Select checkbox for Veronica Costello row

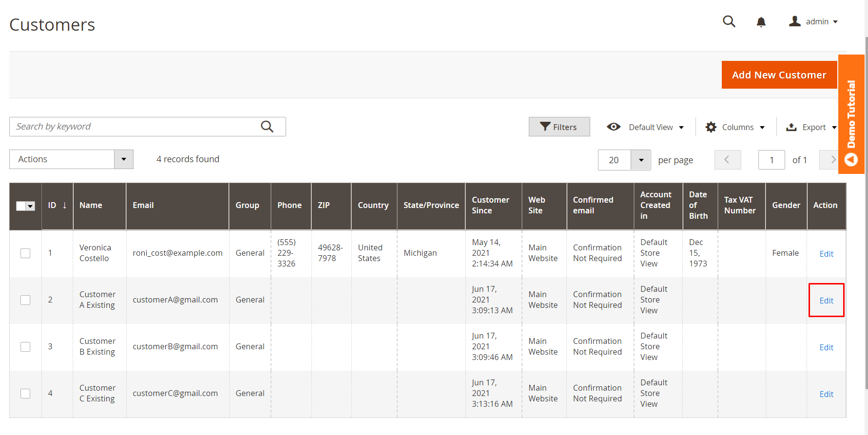(25, 253)
